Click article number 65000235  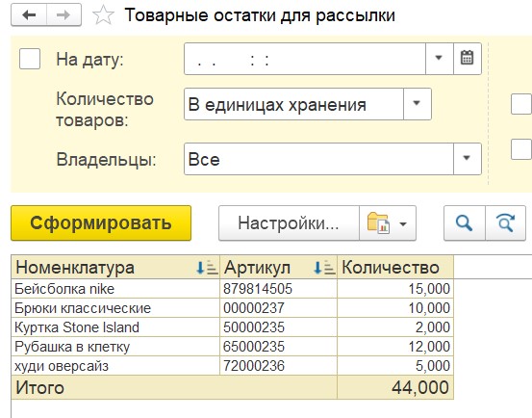click(x=253, y=347)
